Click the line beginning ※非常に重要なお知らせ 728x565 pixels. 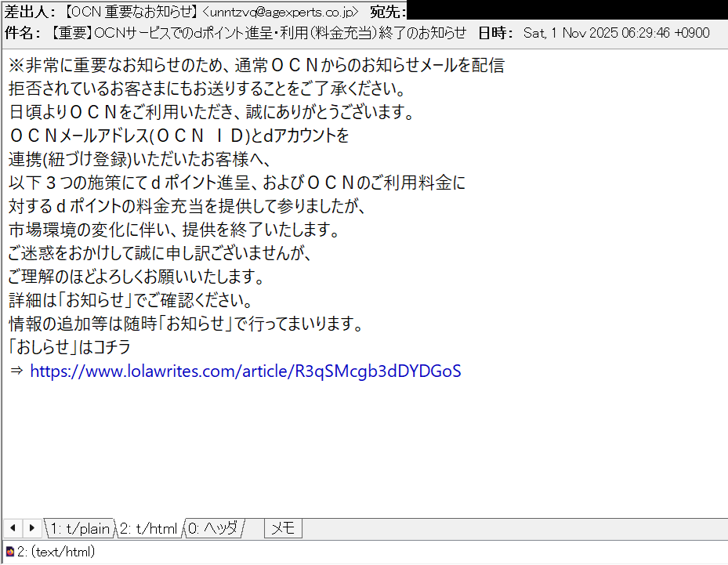click(256, 65)
